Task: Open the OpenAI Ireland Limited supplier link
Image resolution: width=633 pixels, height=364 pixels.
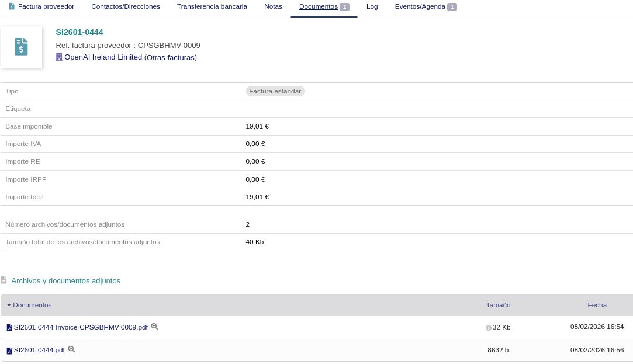Action: [103, 57]
